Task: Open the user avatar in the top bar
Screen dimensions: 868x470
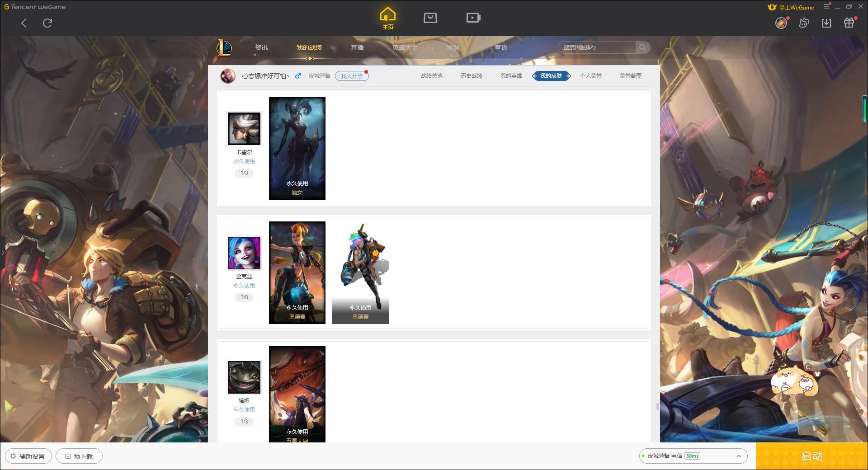Action: tap(781, 23)
